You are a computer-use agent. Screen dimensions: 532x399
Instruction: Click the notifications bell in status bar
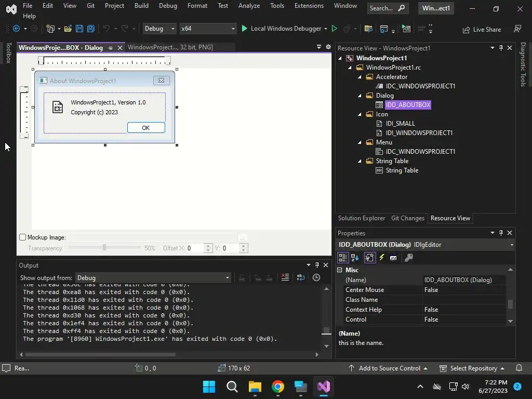point(519,368)
